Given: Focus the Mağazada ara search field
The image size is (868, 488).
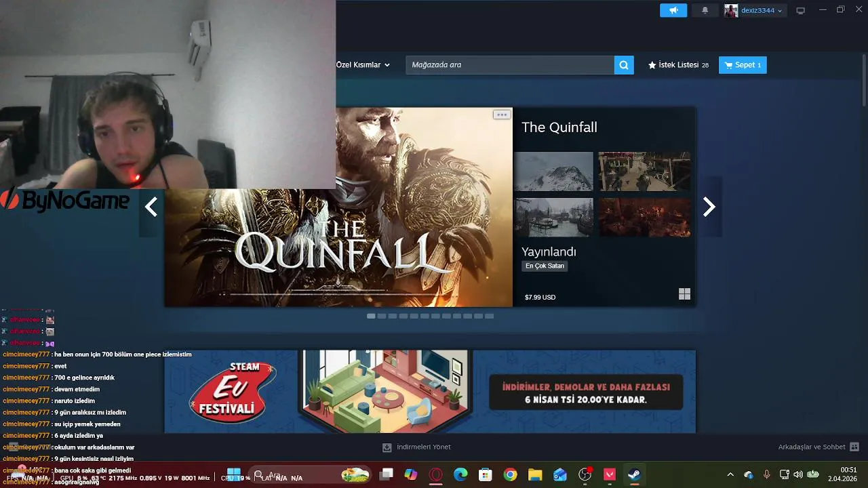Looking at the screenshot, I should click(510, 65).
